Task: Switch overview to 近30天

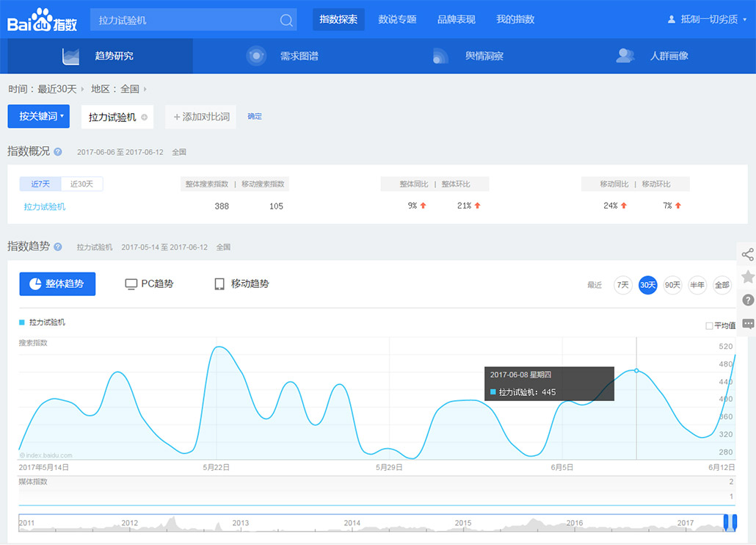Action: (82, 184)
